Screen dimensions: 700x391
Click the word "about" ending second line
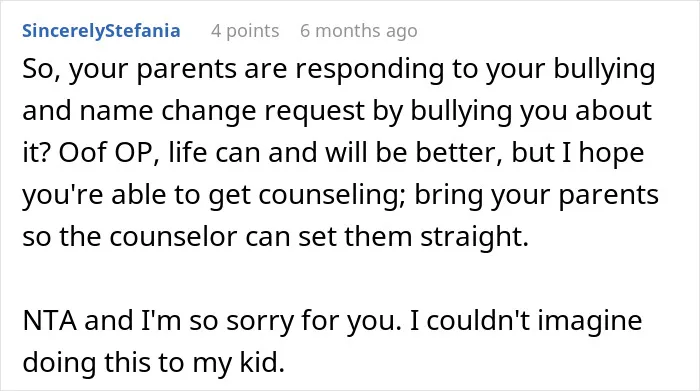click(613, 110)
